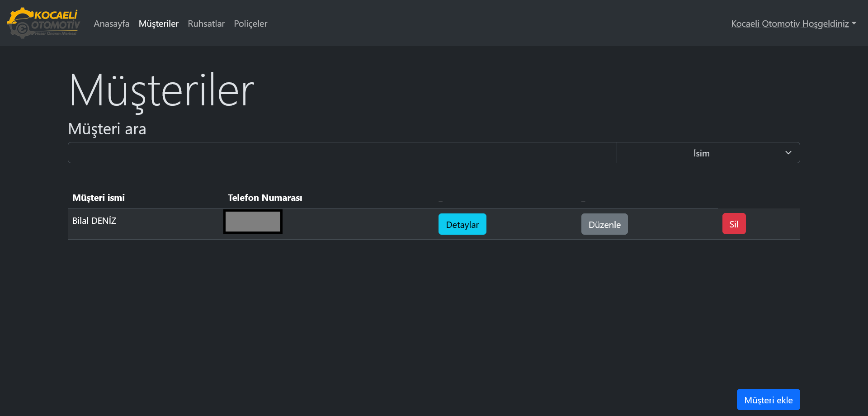The width and height of the screenshot is (868, 416).
Task: Navigate to Poliçeler
Action: (x=250, y=24)
